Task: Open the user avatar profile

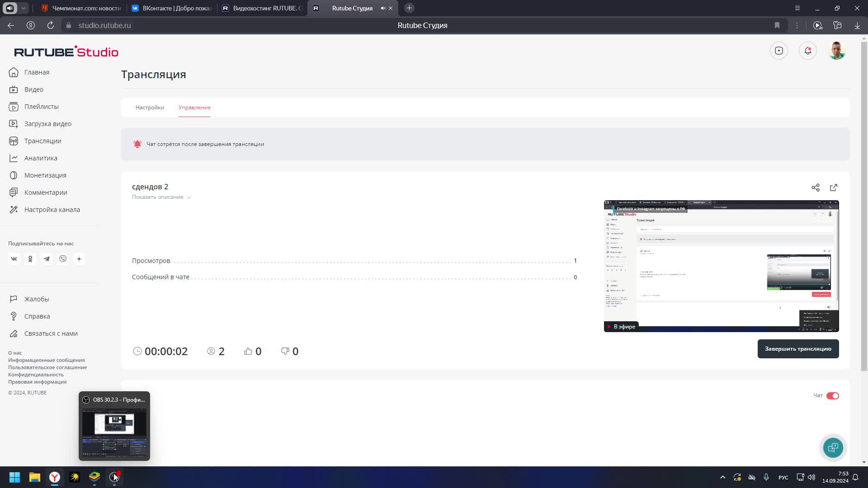Action: pos(836,51)
